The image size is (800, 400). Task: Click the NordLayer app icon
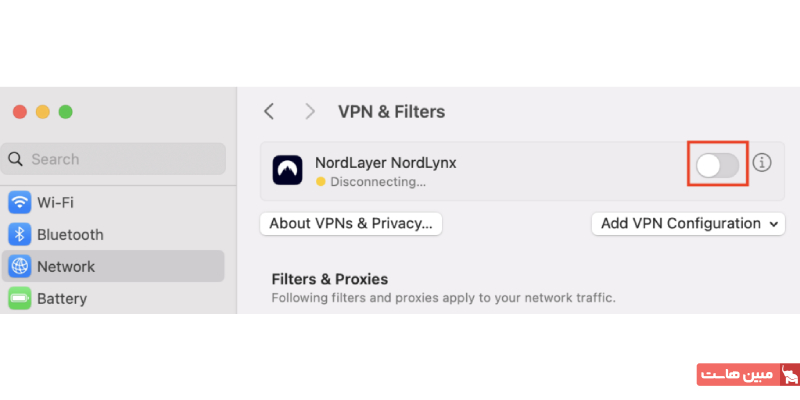(288, 170)
